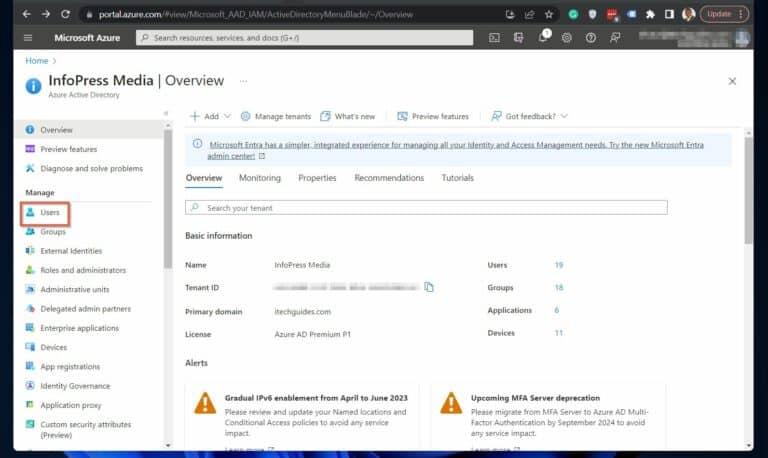Go back in the browser
The image size is (768, 458).
tap(26, 14)
